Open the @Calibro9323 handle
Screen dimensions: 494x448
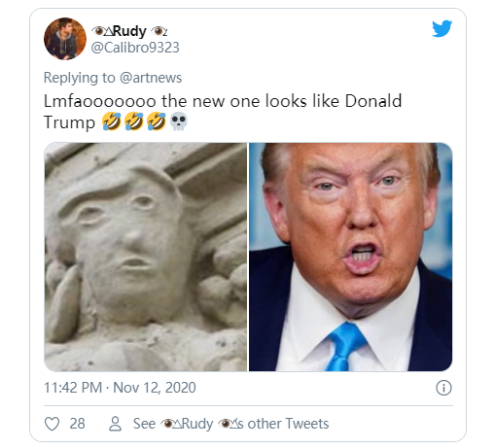coord(135,48)
